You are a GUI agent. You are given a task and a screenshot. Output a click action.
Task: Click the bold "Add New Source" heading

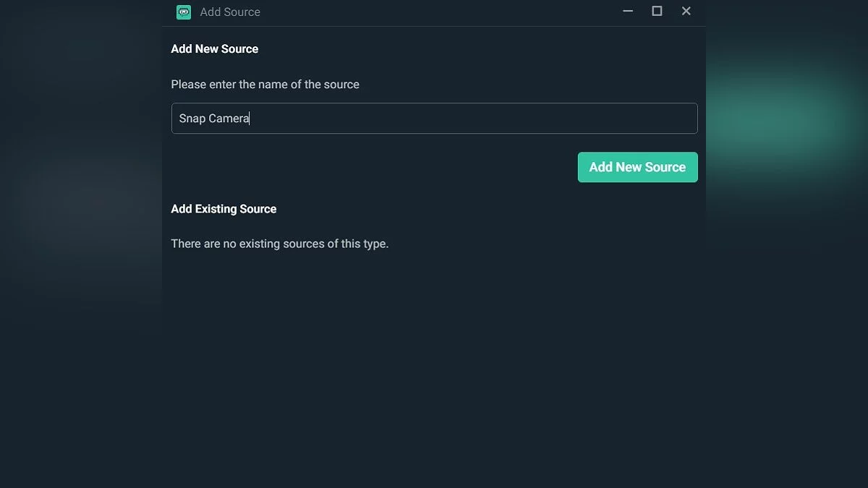[215, 49]
